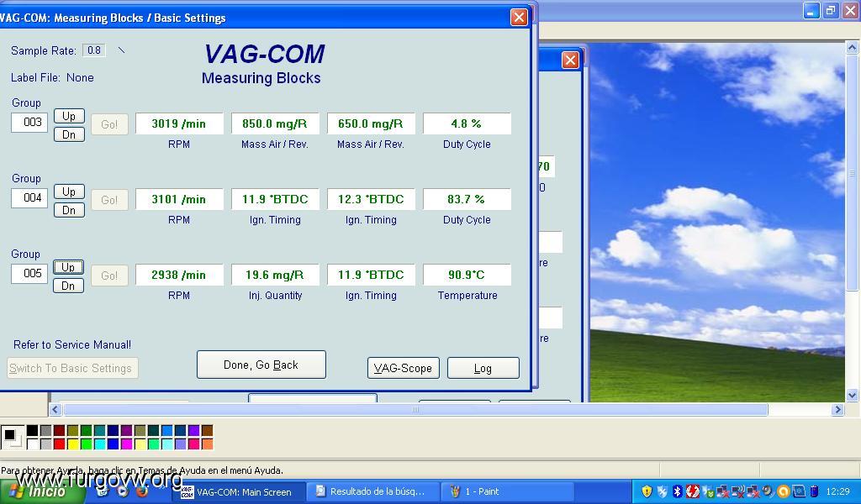Close the background dialog behind Measuring Blocks
The width and height of the screenshot is (861, 504).
(571, 60)
